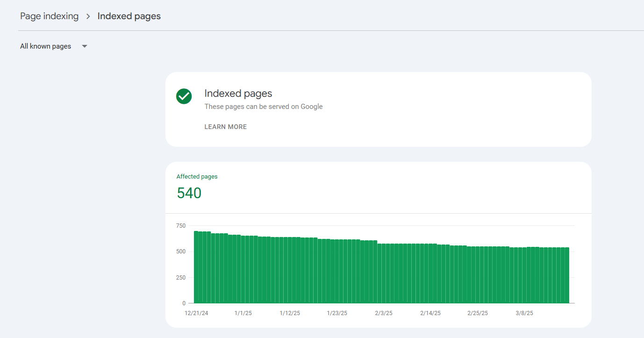Select the Affected pages metric label
Viewport: 644px width, 338px height.
[197, 177]
